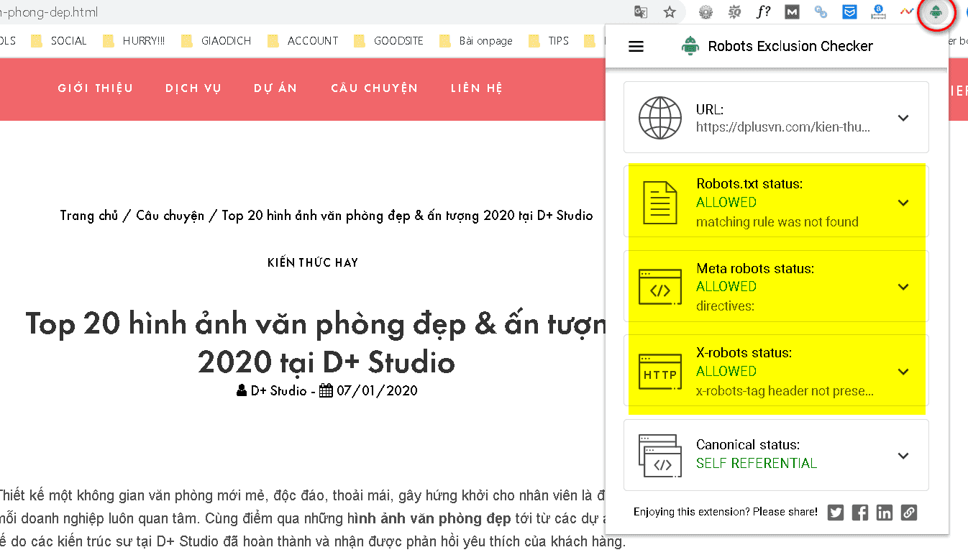The width and height of the screenshot is (968, 560).
Task: Click the blue chain link extension icon
Action: click(821, 12)
